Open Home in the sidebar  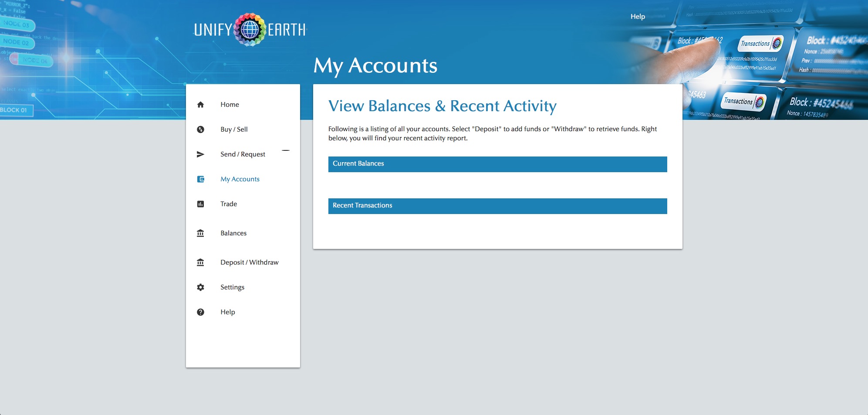pos(230,105)
